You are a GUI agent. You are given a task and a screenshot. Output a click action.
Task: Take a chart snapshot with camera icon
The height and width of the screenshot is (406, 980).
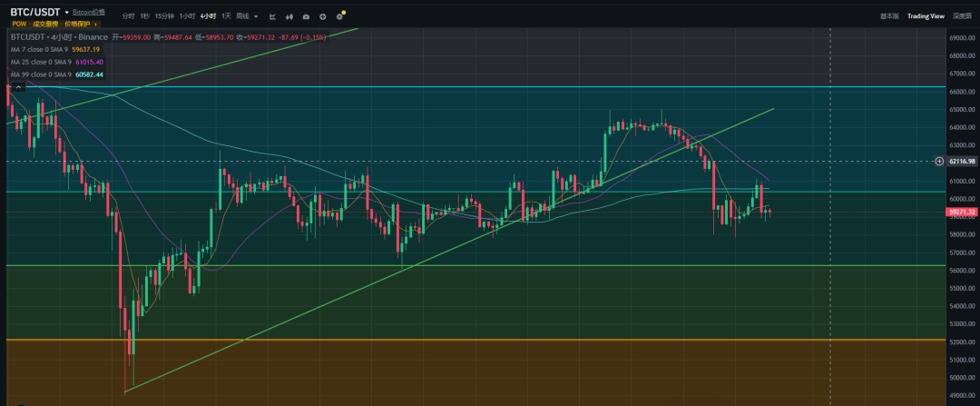click(306, 16)
